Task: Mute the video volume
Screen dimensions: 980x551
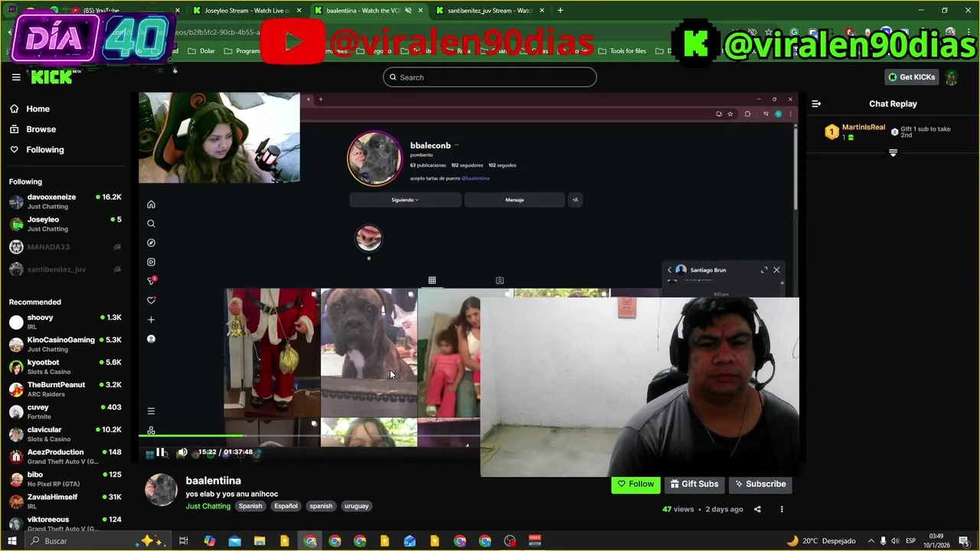Action: (182, 452)
